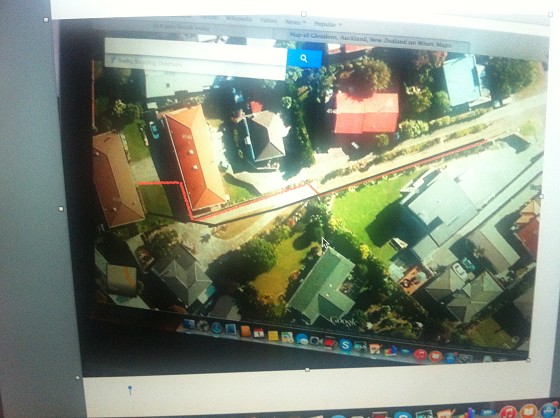Open the yellow Notes icon in the dock
The image size is (560, 418).
point(273,336)
